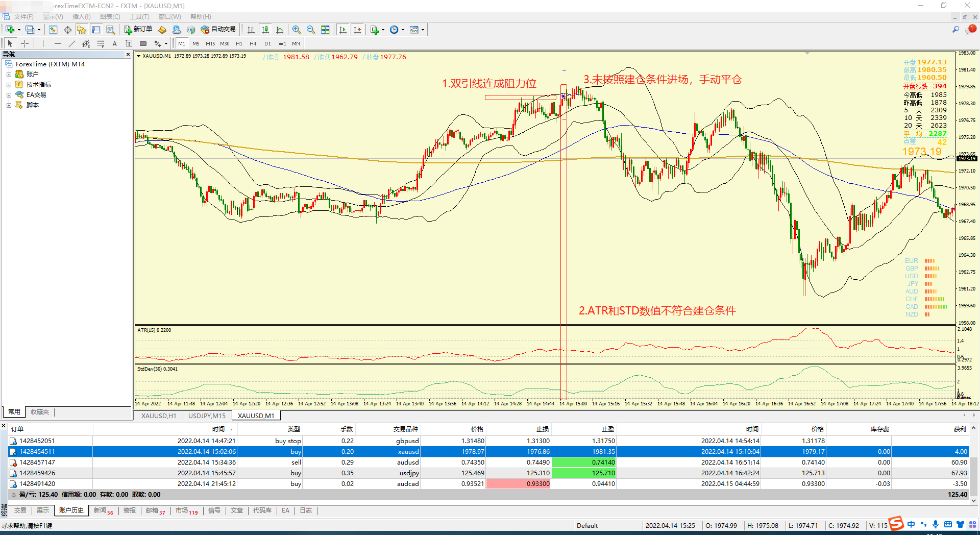The width and height of the screenshot is (980, 535).
Task: Expand the EA交易 tree node
Action: (9, 95)
